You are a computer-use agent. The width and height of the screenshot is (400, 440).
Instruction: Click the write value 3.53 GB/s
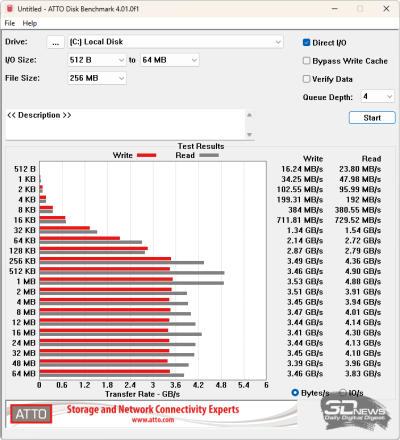pyautogui.click(x=305, y=281)
